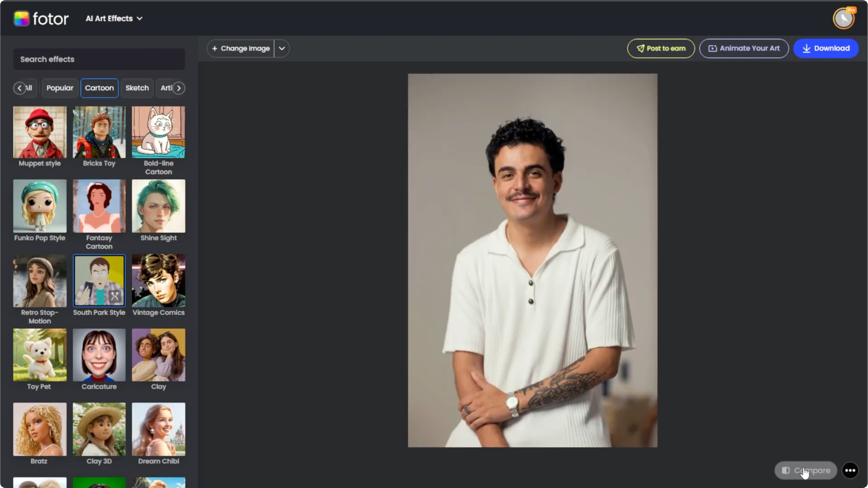Image resolution: width=868 pixels, height=488 pixels.
Task: Open the AI Art Effects dropdown
Action: [x=114, y=19]
